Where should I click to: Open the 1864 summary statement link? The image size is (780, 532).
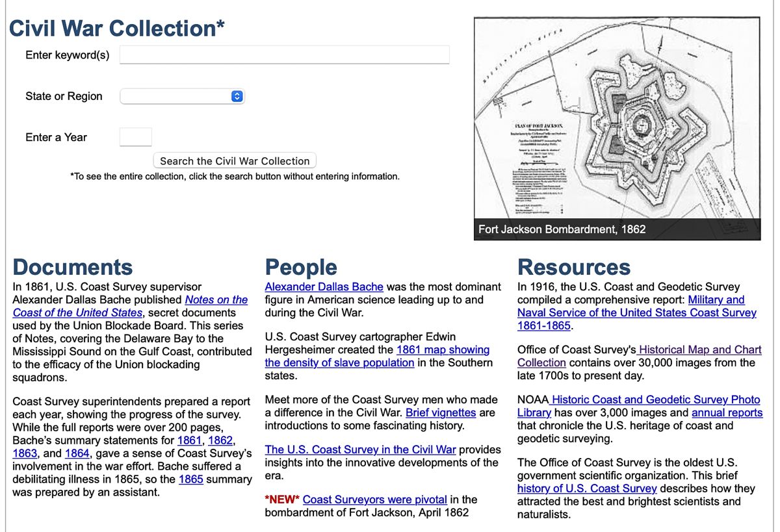[77, 453]
